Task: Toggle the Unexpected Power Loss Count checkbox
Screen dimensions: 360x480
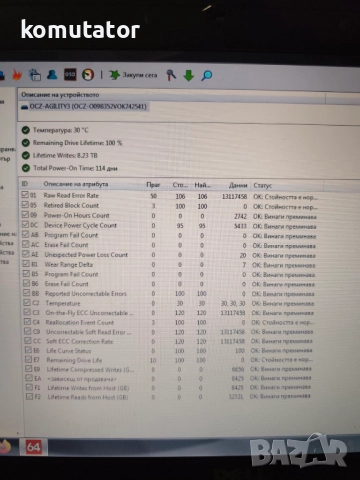Action: (26, 254)
